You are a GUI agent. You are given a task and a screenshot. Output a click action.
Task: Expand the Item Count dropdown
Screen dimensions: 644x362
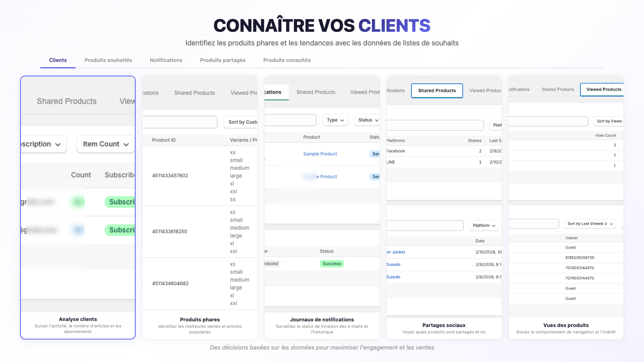click(105, 144)
